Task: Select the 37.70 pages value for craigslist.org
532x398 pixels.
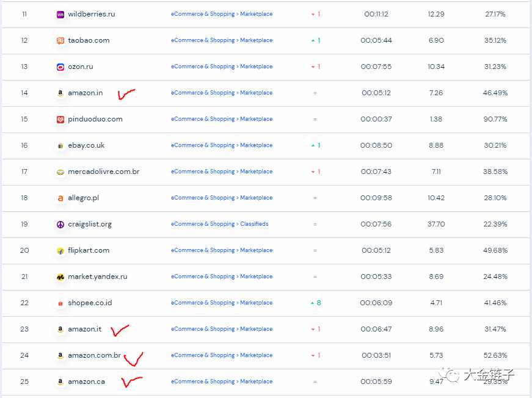Action: click(x=436, y=225)
